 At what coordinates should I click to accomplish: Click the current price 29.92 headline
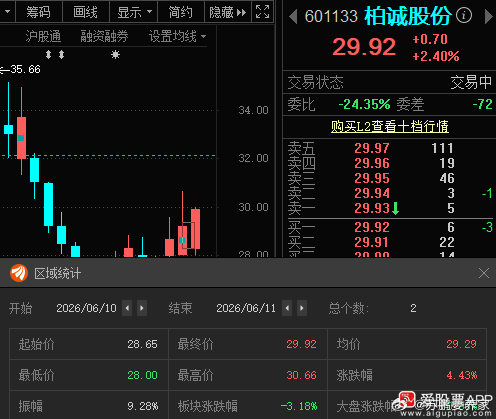[364, 47]
